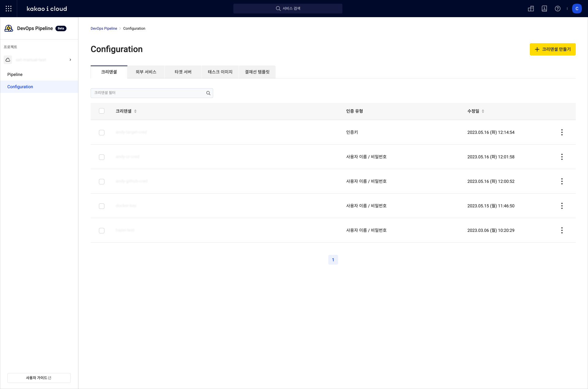This screenshot has height=389, width=588.
Task: Click the date 2023.05.16 (화) 12:00:52
Action: [491, 181]
